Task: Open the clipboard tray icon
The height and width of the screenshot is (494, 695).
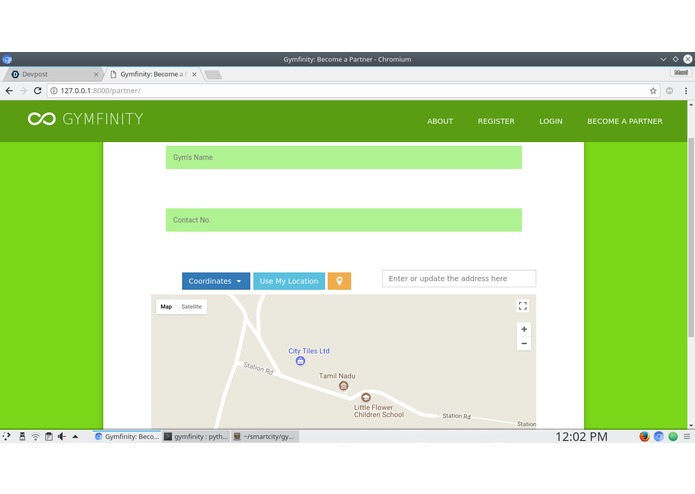Action: [49, 436]
